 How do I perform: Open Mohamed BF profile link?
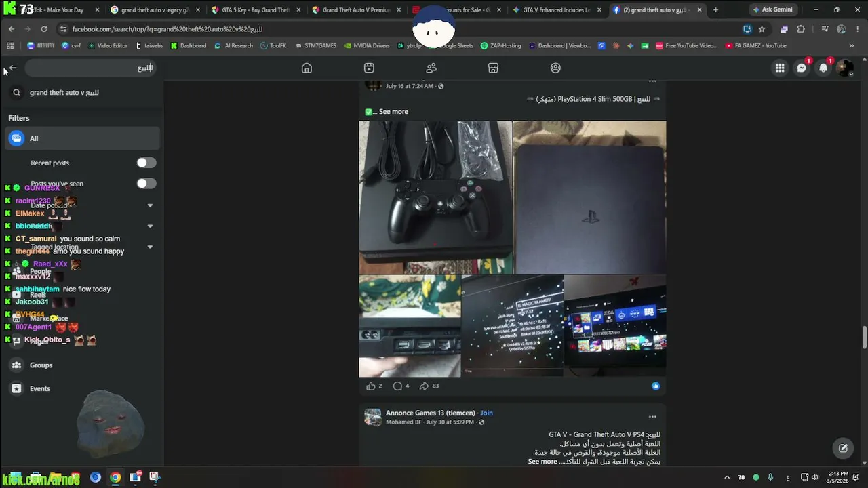click(x=403, y=422)
